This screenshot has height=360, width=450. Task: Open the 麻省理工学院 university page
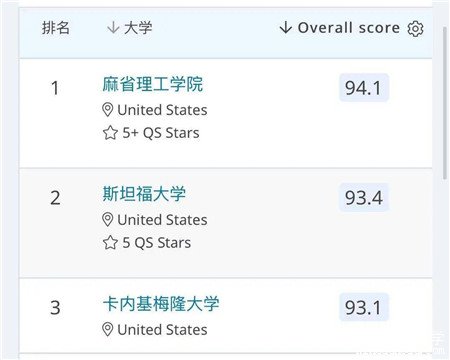[x=153, y=84]
